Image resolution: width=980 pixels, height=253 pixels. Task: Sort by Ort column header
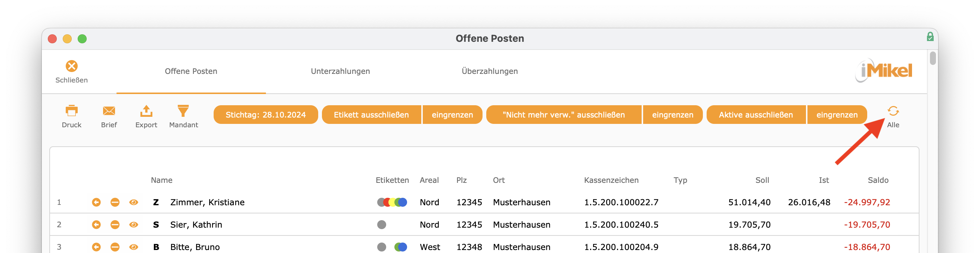pyautogui.click(x=499, y=180)
